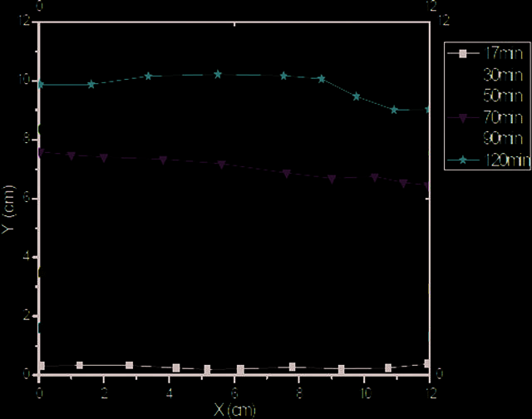532x419 pixels.
Task: Click the 17min legend entry
Action: coord(485,53)
